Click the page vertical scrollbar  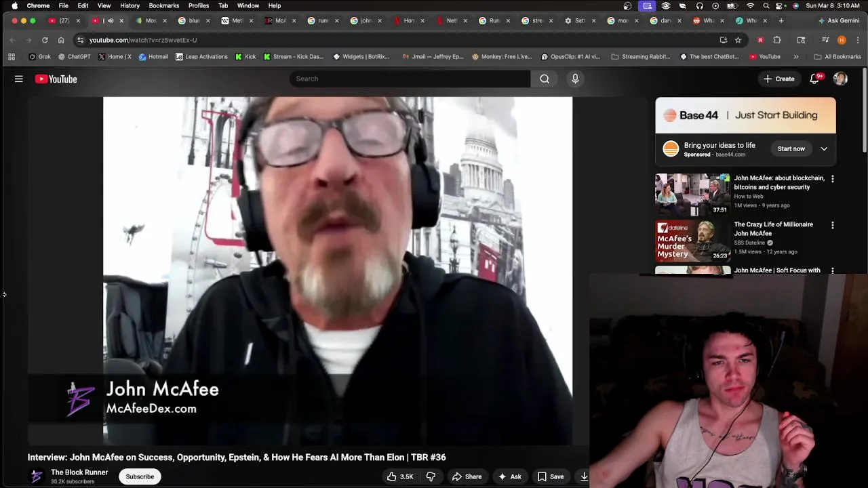click(865, 108)
